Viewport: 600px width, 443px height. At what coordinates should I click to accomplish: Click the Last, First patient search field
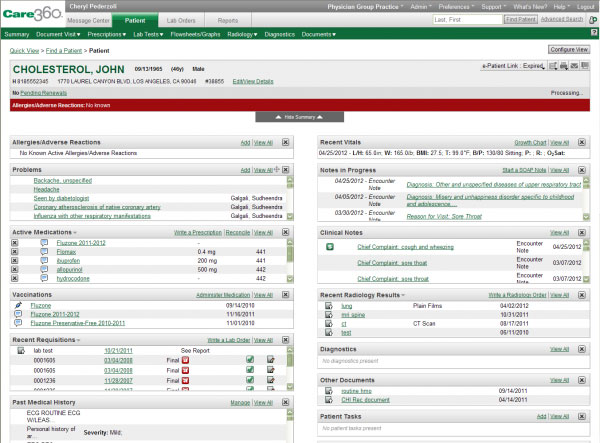(x=468, y=20)
